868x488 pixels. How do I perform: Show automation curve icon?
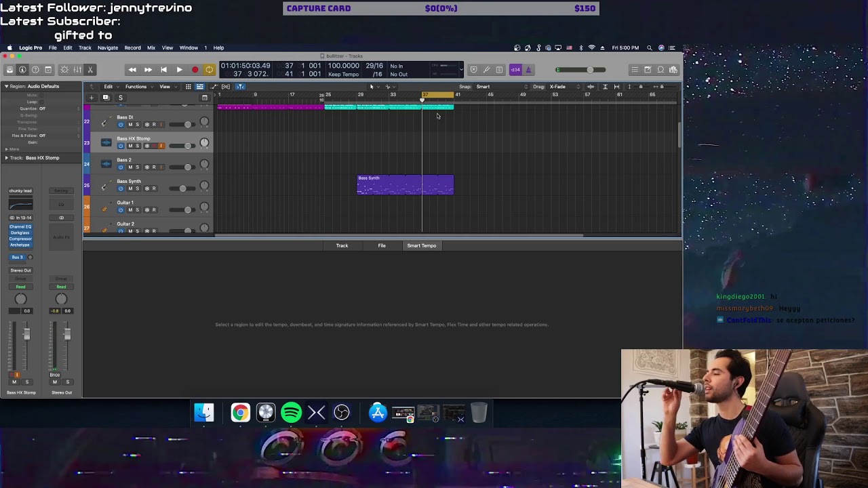(214, 87)
